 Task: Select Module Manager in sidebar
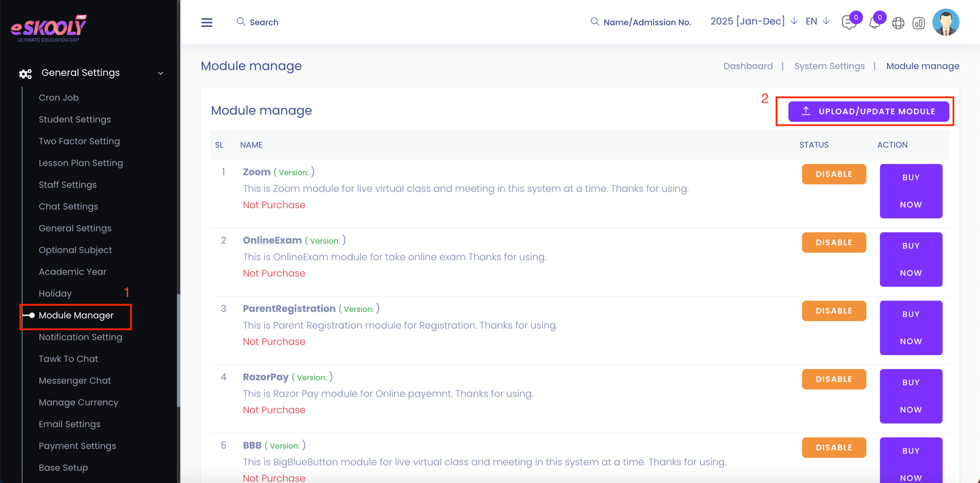click(76, 315)
